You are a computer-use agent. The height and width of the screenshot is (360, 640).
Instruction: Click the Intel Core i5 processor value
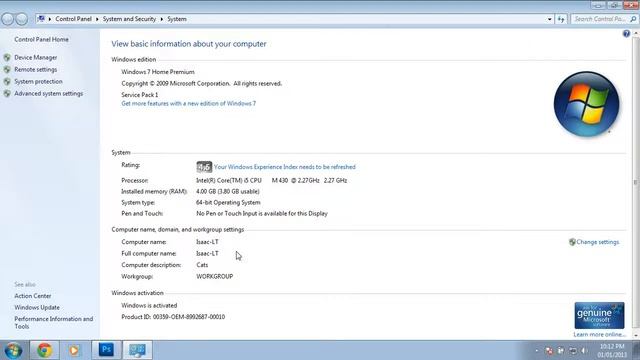click(271, 180)
